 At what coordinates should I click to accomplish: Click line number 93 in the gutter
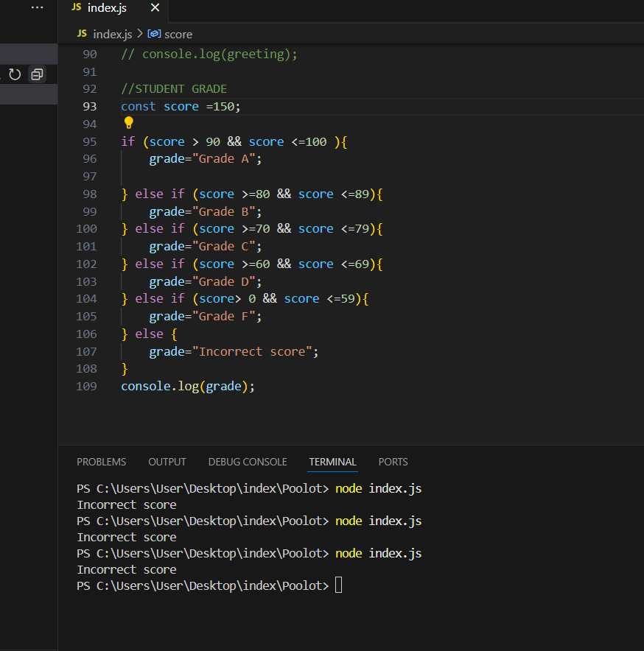click(90, 107)
